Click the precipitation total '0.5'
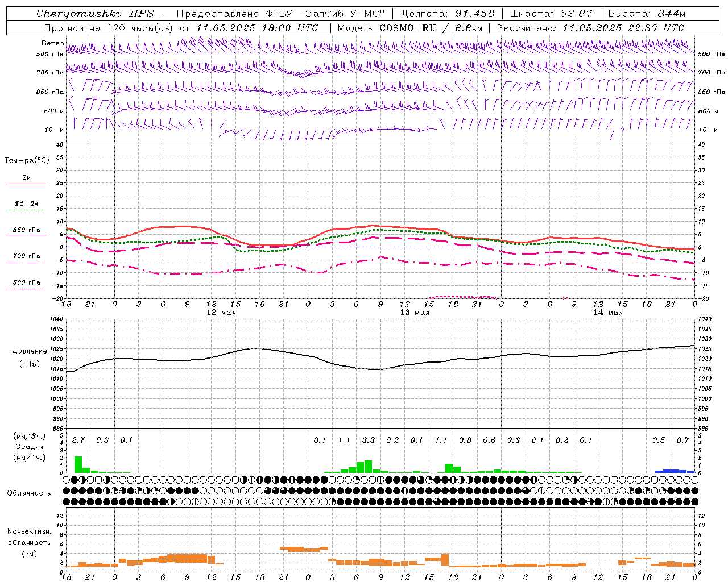Image resolution: width=728 pixels, height=582 pixels. pyautogui.click(x=659, y=440)
